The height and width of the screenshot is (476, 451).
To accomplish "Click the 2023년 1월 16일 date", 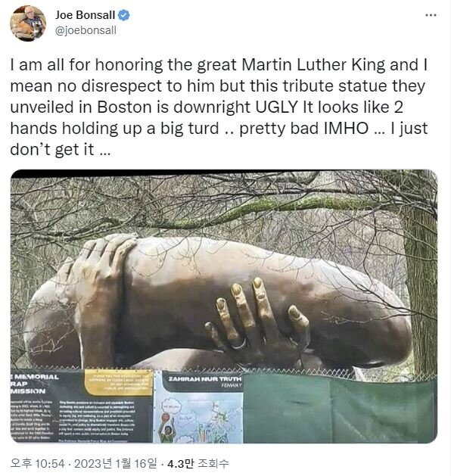I will pyautogui.click(x=115, y=464).
